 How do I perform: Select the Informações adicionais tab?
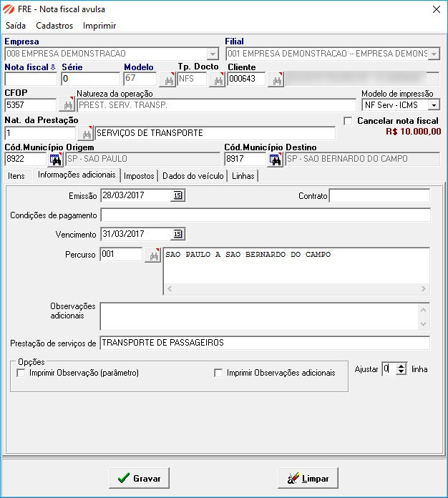coord(77,175)
